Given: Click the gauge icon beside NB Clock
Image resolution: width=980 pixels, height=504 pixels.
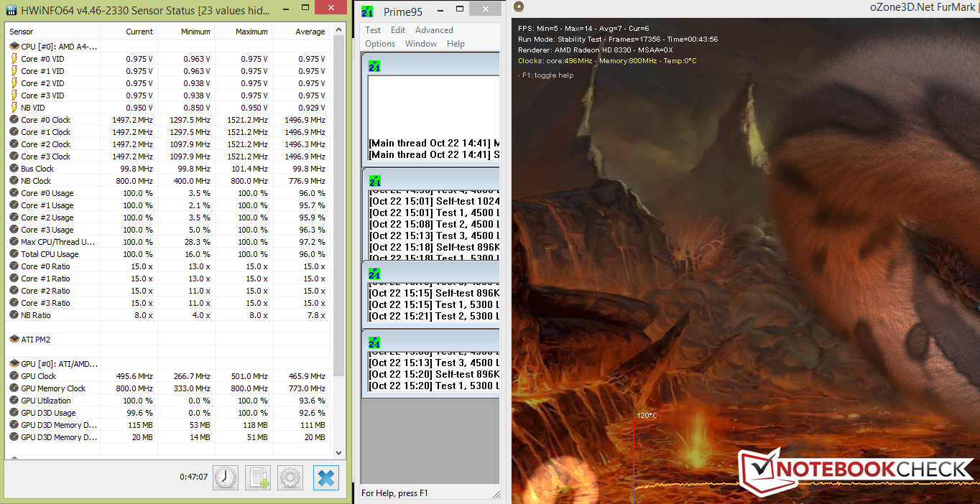Looking at the screenshot, I should 14,181.
